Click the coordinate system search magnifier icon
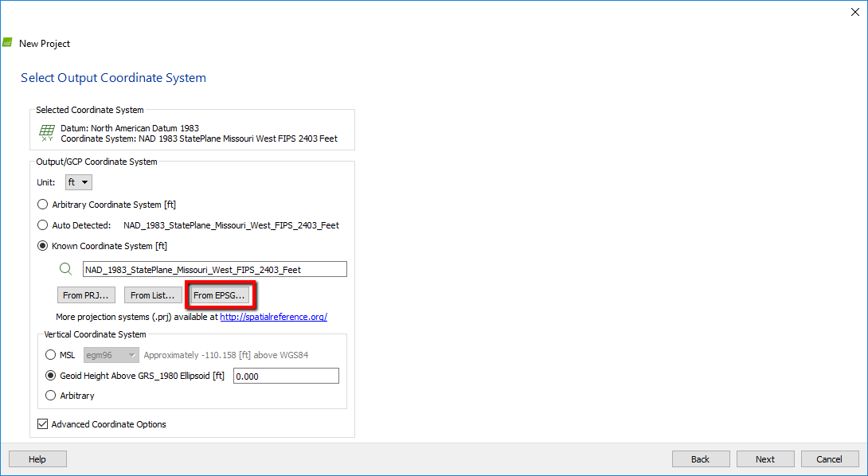The height and width of the screenshot is (476, 868). [x=66, y=269]
